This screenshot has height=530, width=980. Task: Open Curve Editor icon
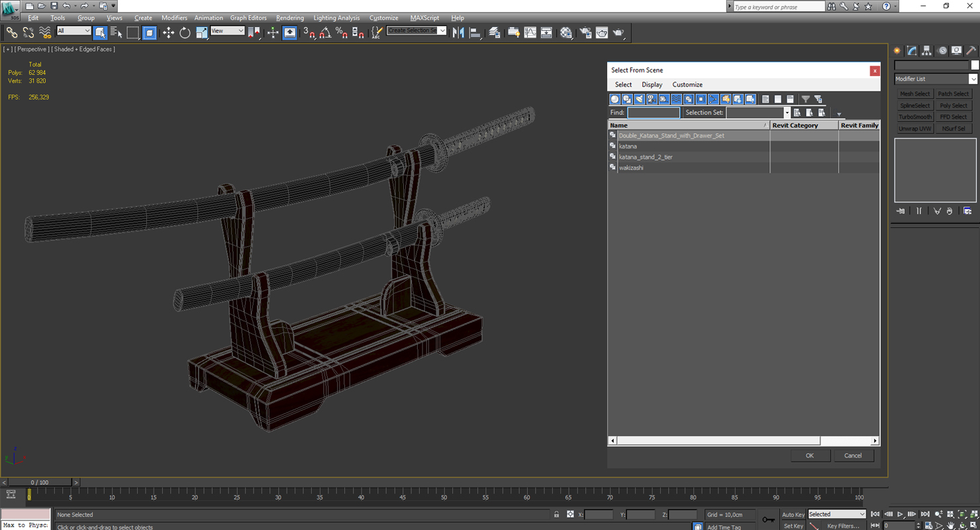click(530, 32)
